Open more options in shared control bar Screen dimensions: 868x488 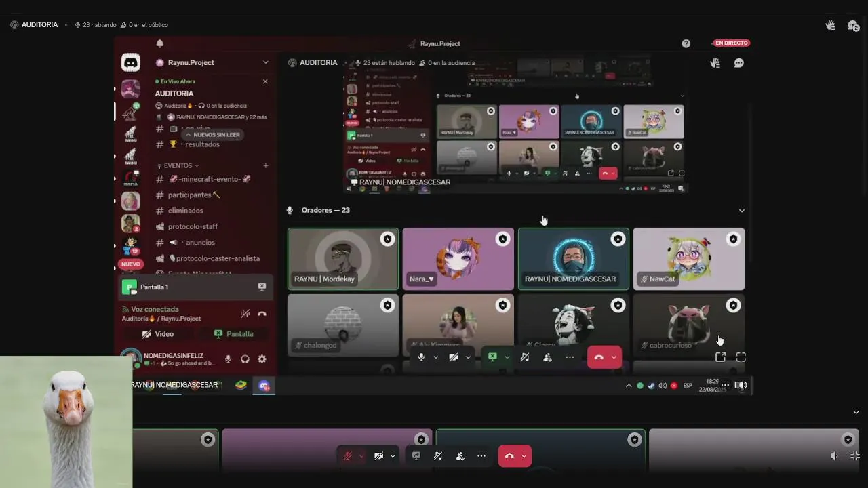(x=570, y=357)
